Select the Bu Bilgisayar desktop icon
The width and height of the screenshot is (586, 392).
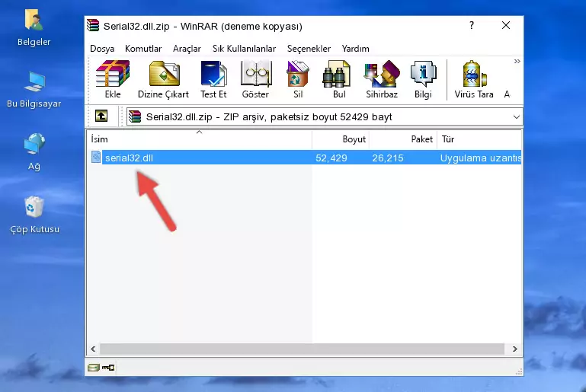[34, 90]
